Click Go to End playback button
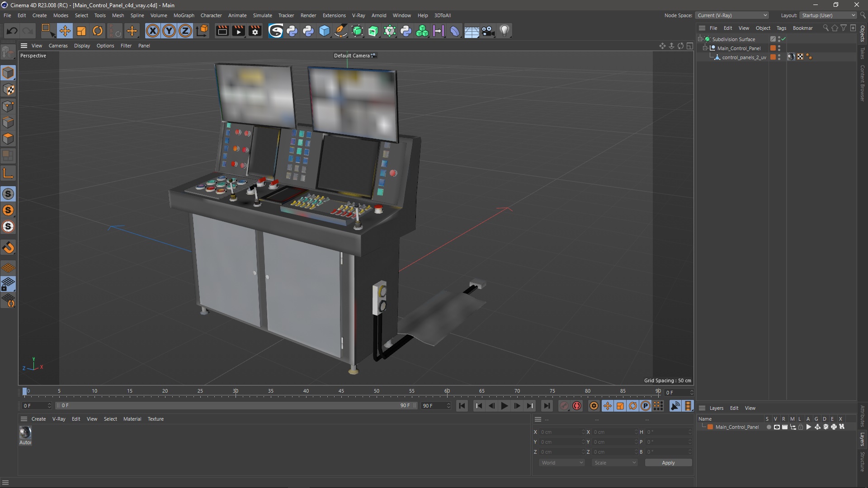Screen dimensions: 868x488 pyautogui.click(x=547, y=406)
